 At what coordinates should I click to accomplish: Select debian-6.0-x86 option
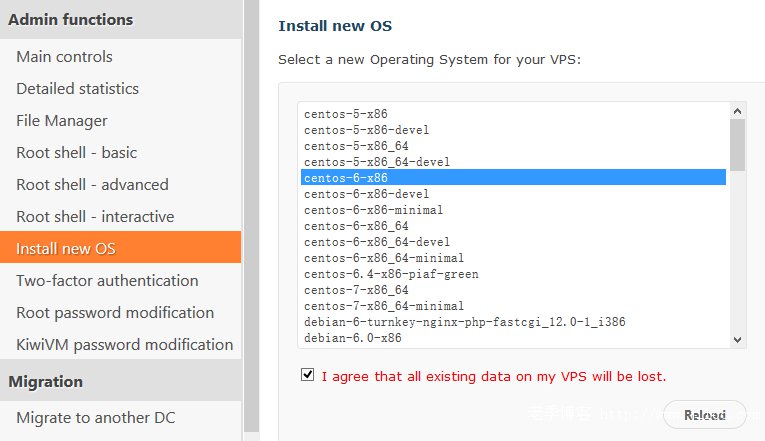click(513, 338)
